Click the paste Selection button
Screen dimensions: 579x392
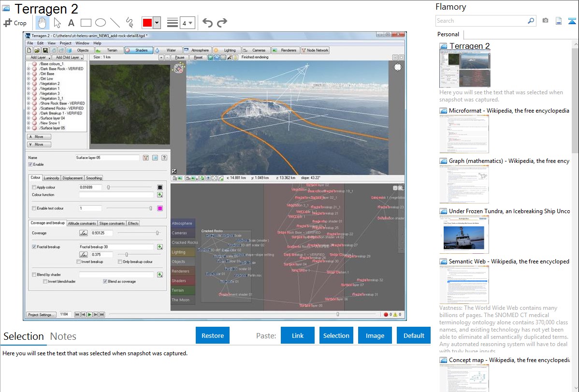tap(336, 335)
